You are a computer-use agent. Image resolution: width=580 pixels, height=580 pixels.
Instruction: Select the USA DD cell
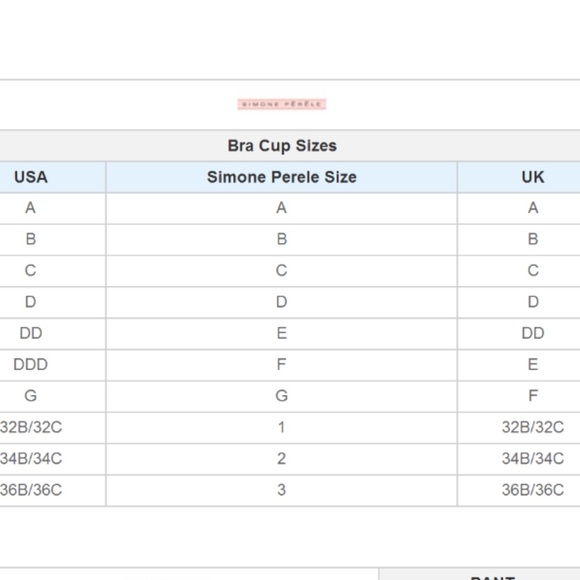tap(31, 333)
